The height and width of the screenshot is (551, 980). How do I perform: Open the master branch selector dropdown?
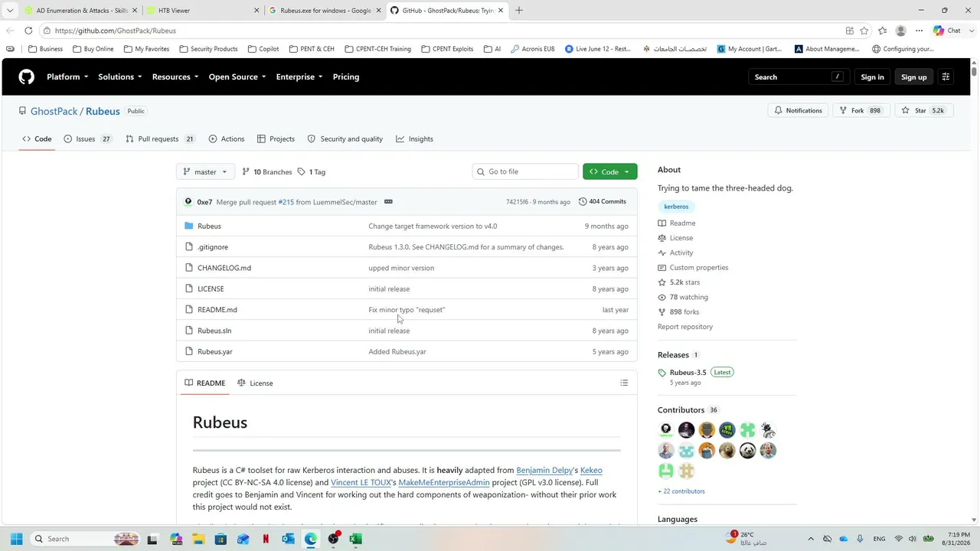pyautogui.click(x=205, y=172)
